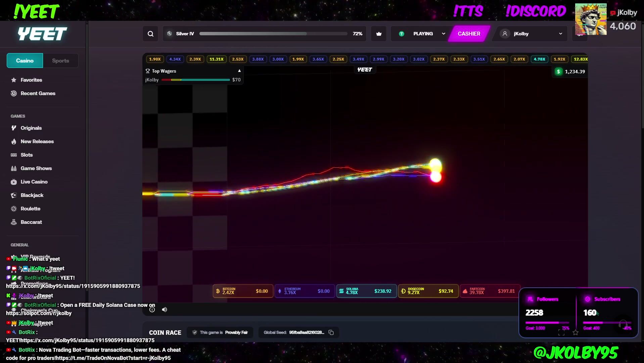Screen dimensions: 644x363
Task: Click the Blackjack cards icon
Action: pyautogui.click(x=14, y=195)
